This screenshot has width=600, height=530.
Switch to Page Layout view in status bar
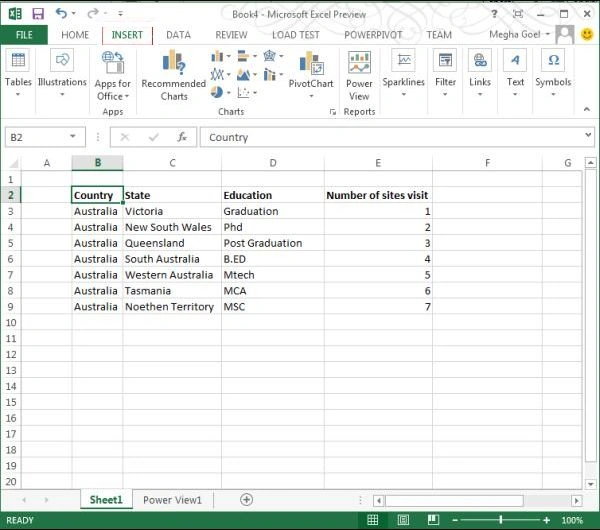pyautogui.click(x=403, y=520)
